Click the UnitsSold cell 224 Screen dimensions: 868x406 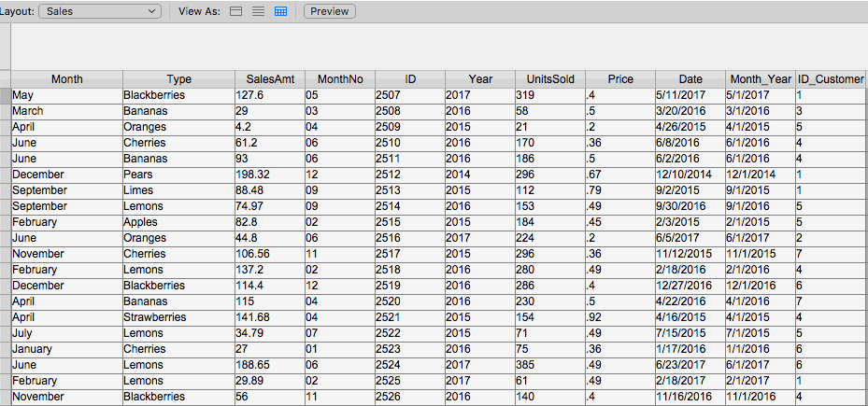[550, 238]
